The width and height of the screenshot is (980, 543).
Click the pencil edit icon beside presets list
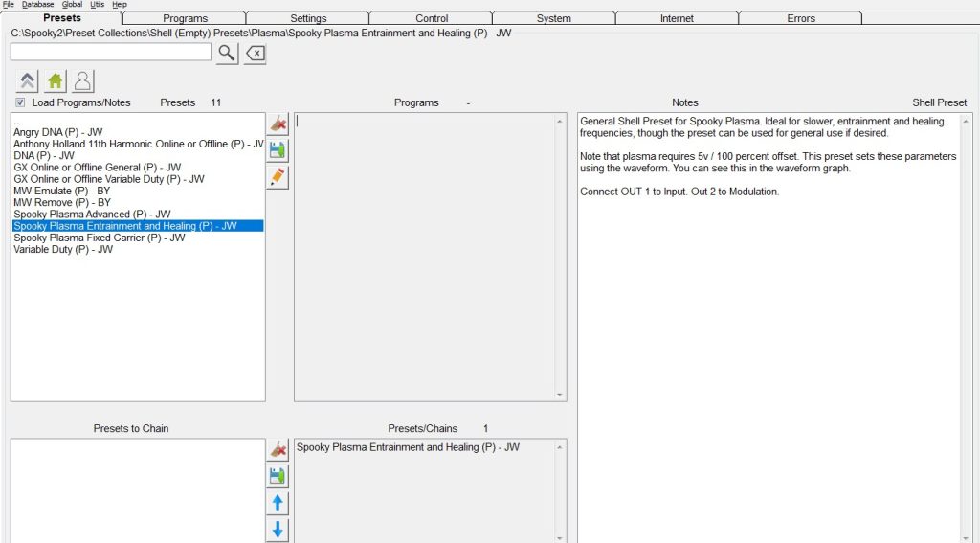coord(278,177)
